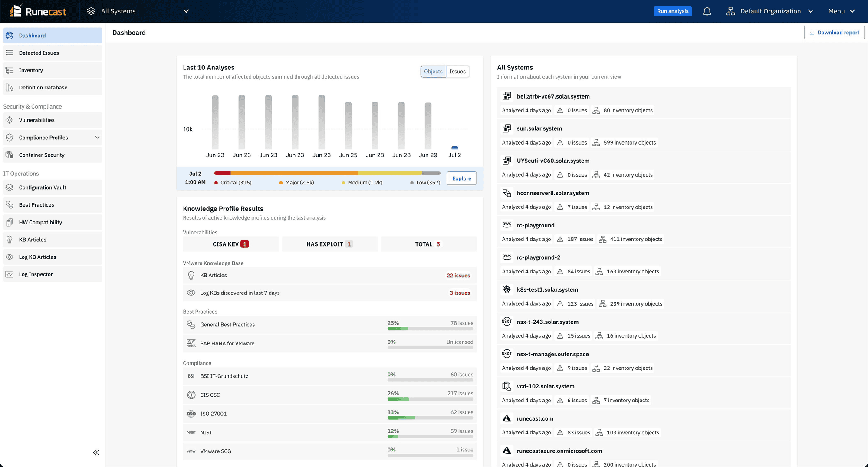The width and height of the screenshot is (868, 467).
Task: Open the notifications bell
Action: point(707,11)
